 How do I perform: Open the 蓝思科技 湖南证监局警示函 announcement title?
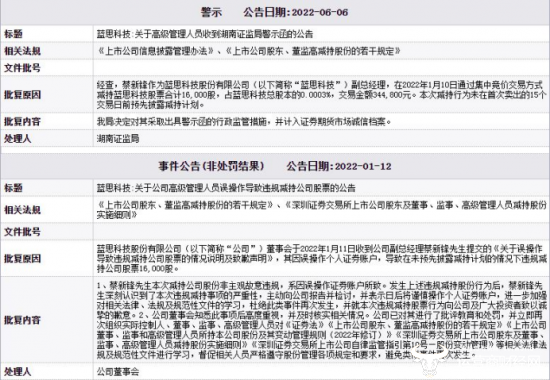click(x=205, y=34)
